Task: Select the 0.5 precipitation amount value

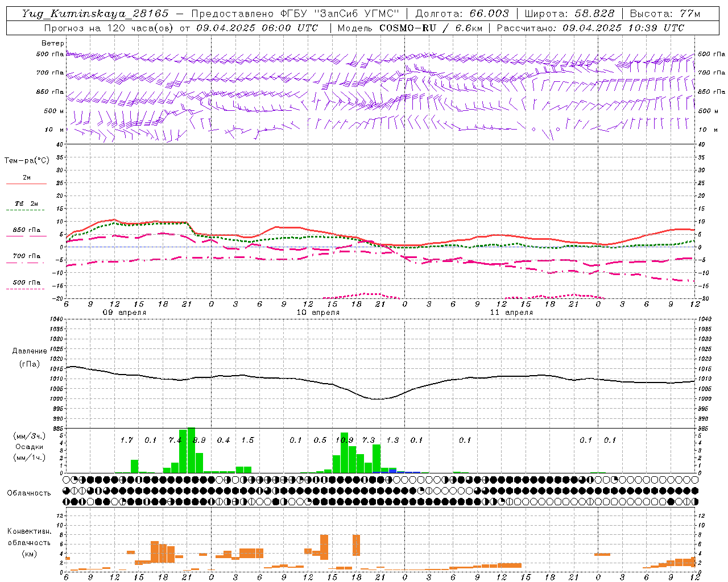Action: coord(320,440)
